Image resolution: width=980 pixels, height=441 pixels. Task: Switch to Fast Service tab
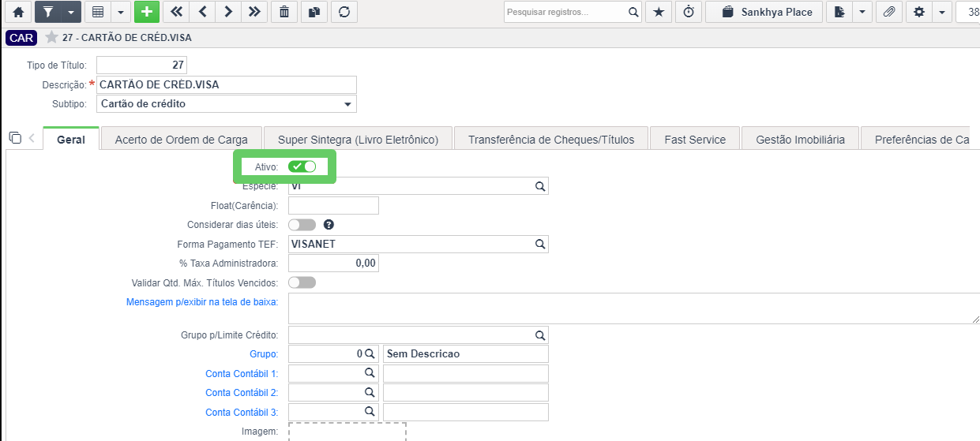tap(695, 140)
